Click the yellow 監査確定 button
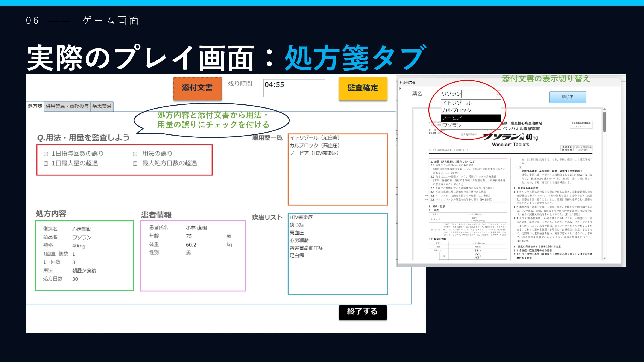The image size is (644, 362). point(363,88)
